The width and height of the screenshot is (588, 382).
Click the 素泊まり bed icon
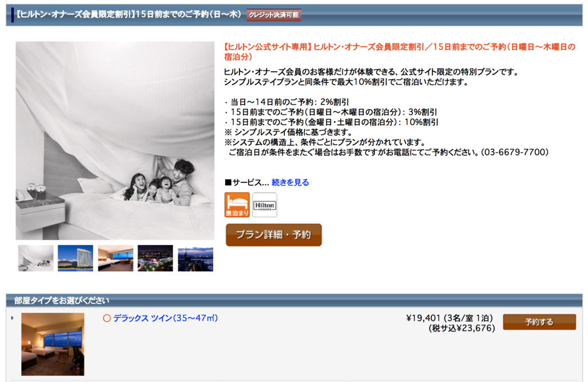[237, 205]
